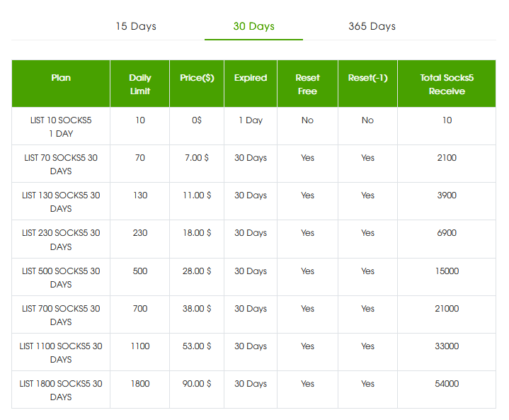Switch to the 15 Days tab

point(136,26)
